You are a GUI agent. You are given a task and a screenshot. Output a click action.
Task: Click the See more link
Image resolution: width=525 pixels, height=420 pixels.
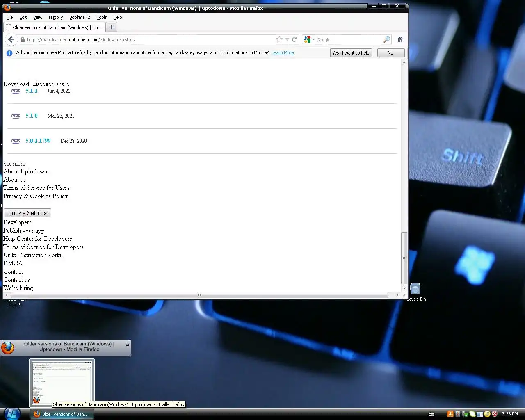(14, 164)
